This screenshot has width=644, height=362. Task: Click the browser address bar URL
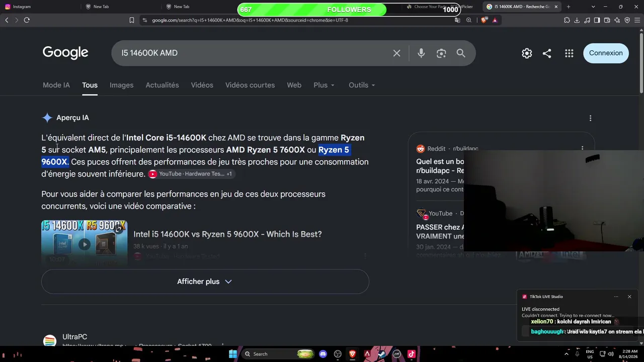tap(250, 20)
